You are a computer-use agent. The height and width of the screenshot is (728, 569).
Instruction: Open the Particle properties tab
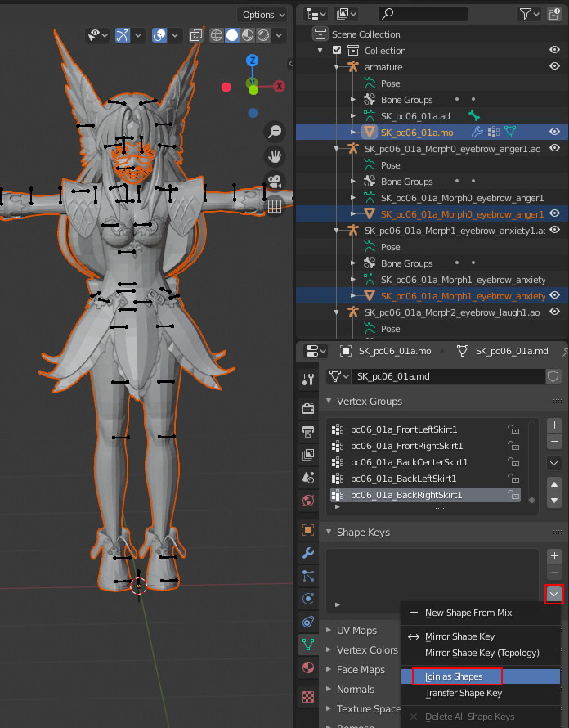[308, 576]
